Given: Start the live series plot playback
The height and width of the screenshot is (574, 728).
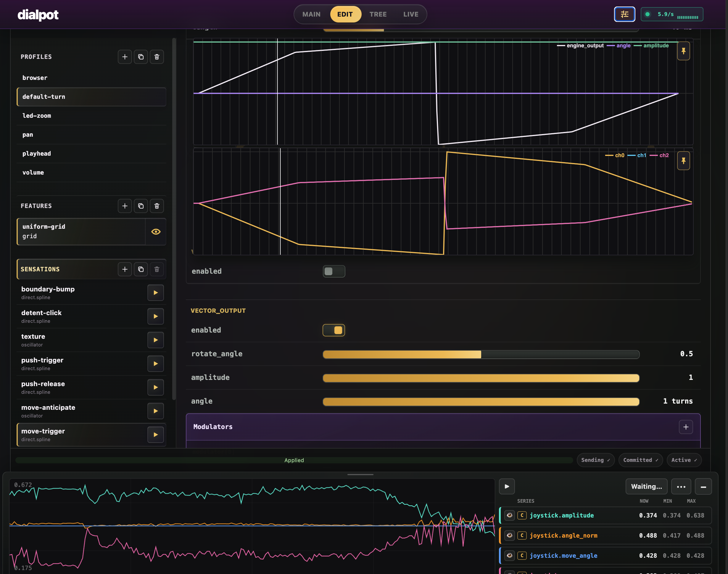Looking at the screenshot, I should point(507,486).
